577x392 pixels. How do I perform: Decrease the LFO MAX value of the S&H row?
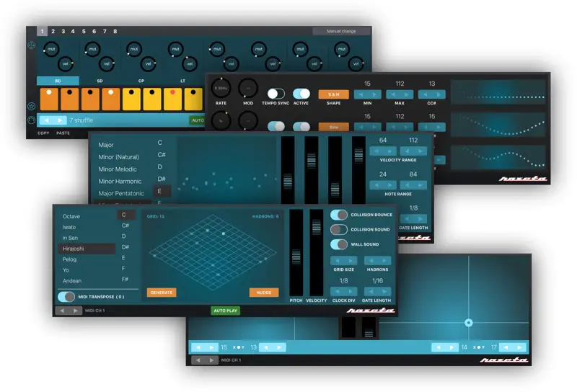[x=392, y=94]
